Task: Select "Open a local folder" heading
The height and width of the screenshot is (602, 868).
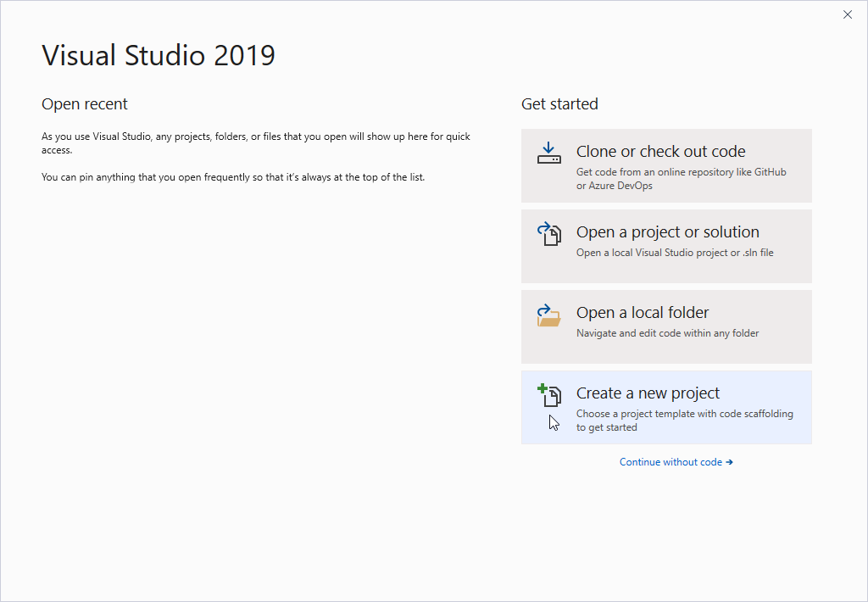Action: pyautogui.click(x=643, y=312)
